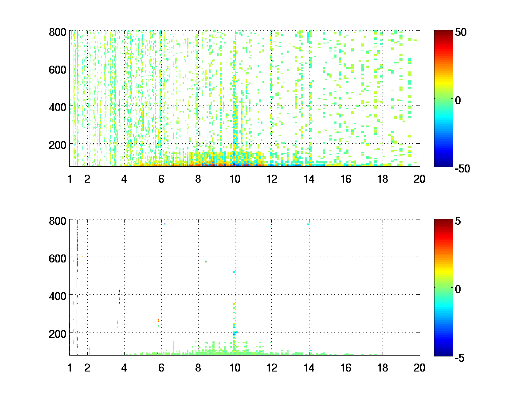This screenshot has height=399, width=532.
Task: Click x-axis tick "20" of upper plot
Action: (419, 179)
